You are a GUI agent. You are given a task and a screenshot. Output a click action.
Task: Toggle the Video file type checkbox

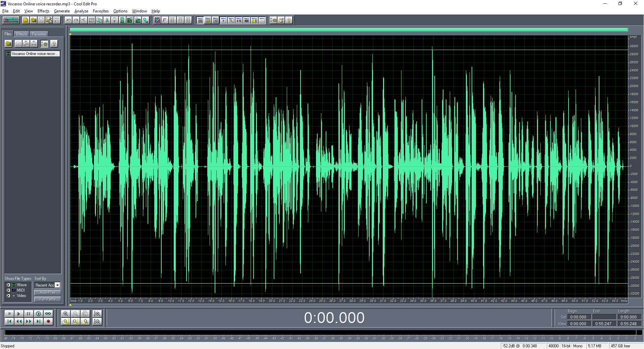pyautogui.click(x=8, y=296)
